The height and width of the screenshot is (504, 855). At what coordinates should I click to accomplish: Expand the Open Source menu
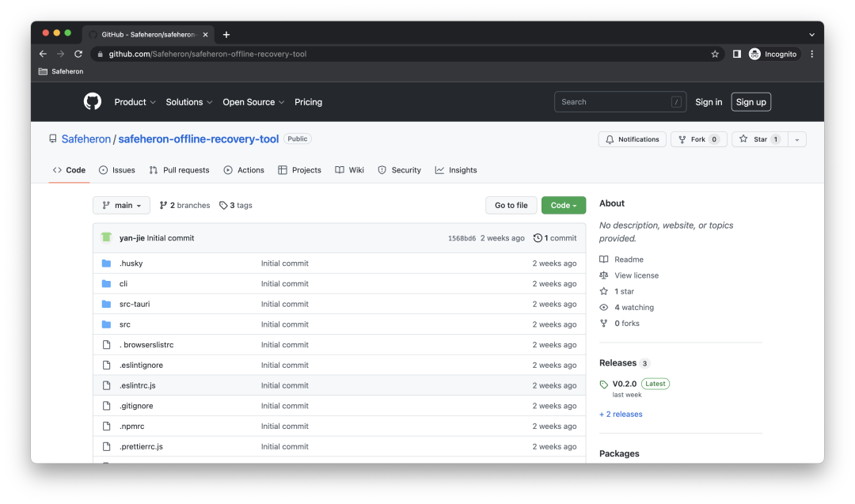point(253,102)
